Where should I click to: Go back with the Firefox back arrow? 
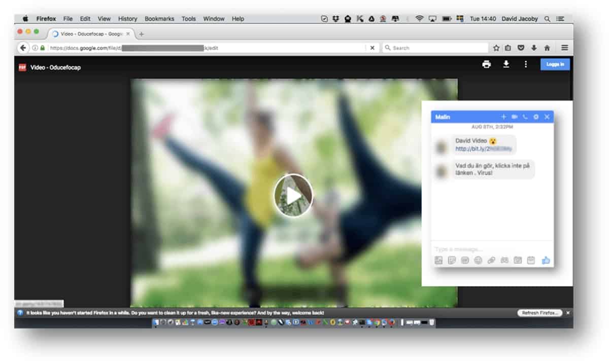[23, 48]
